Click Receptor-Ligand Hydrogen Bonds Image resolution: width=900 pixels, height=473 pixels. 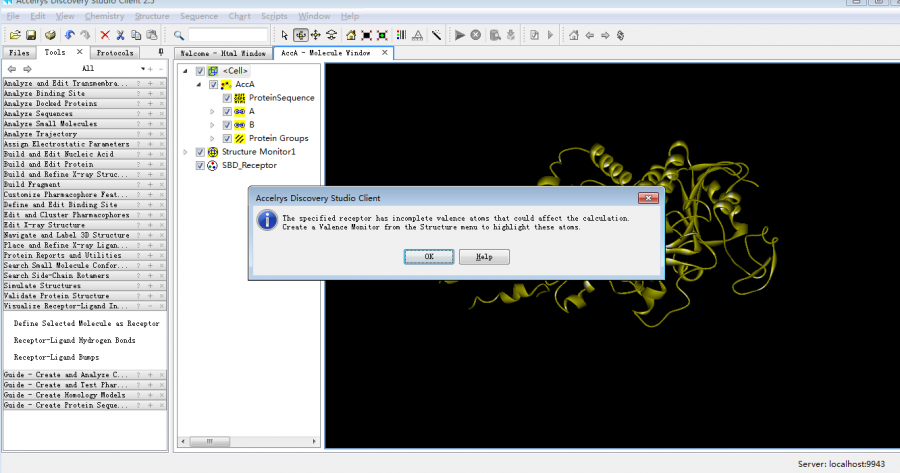75,340
